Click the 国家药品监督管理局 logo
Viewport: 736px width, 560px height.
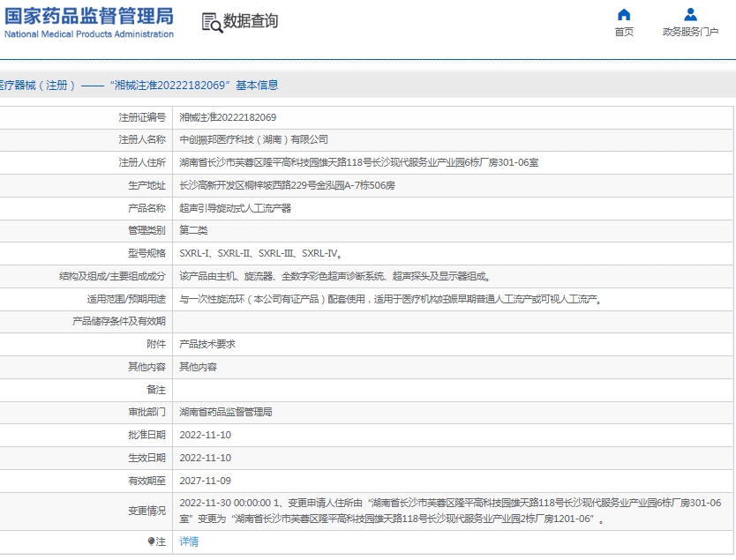pos(89,22)
